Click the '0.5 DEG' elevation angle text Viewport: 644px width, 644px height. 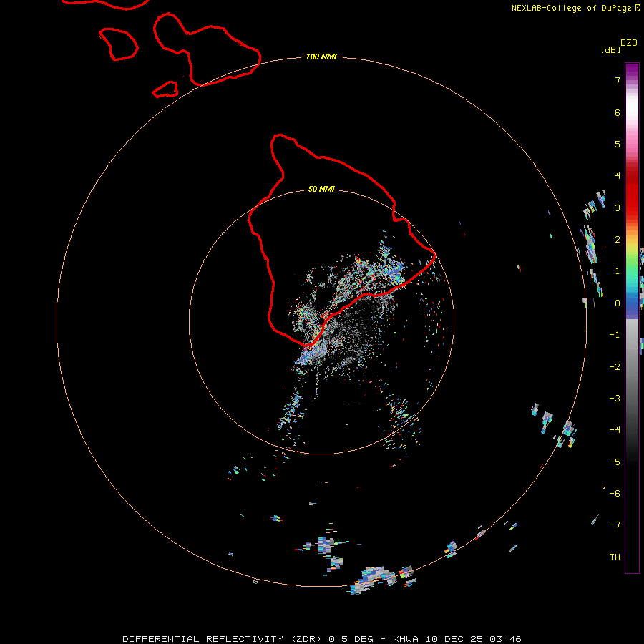(351, 639)
